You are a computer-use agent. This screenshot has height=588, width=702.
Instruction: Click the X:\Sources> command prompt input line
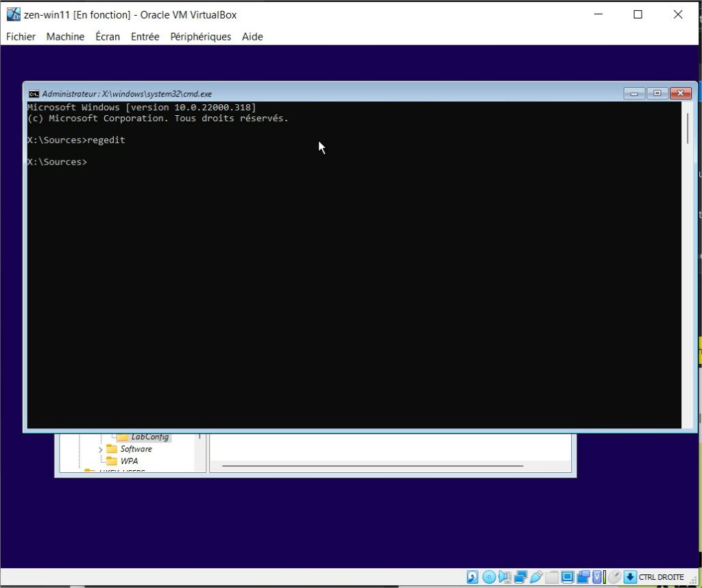(58, 162)
